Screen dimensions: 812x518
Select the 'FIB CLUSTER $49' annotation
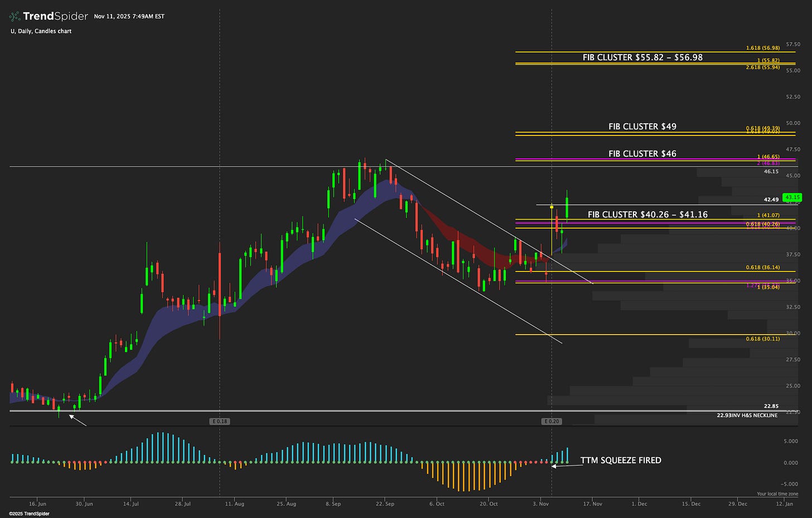point(642,127)
